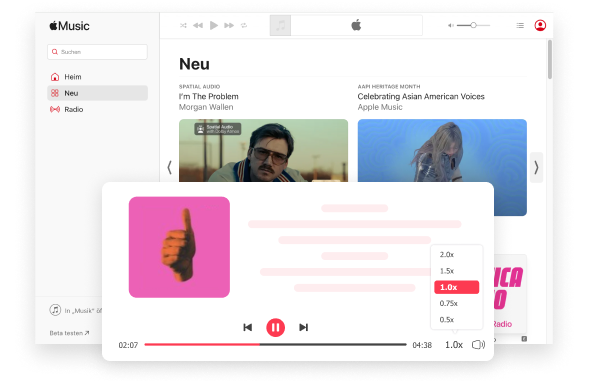
Task: Click the SPATIAL AUDIO category label
Action: (200, 87)
